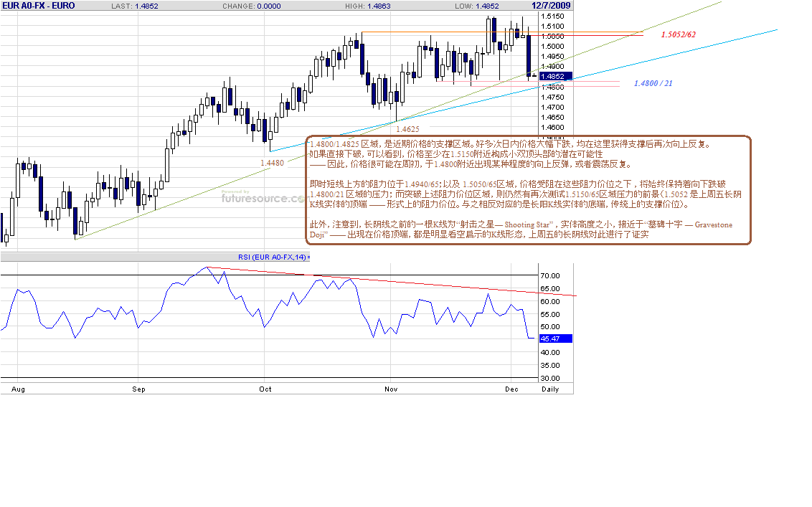
Task: Select the 'Gravestone' word in commentary box
Action: (x=714, y=224)
